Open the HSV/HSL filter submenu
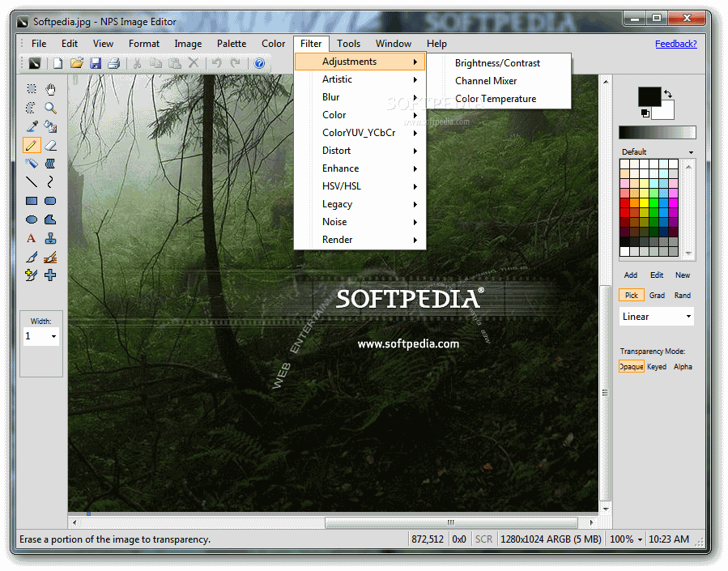 [x=360, y=186]
